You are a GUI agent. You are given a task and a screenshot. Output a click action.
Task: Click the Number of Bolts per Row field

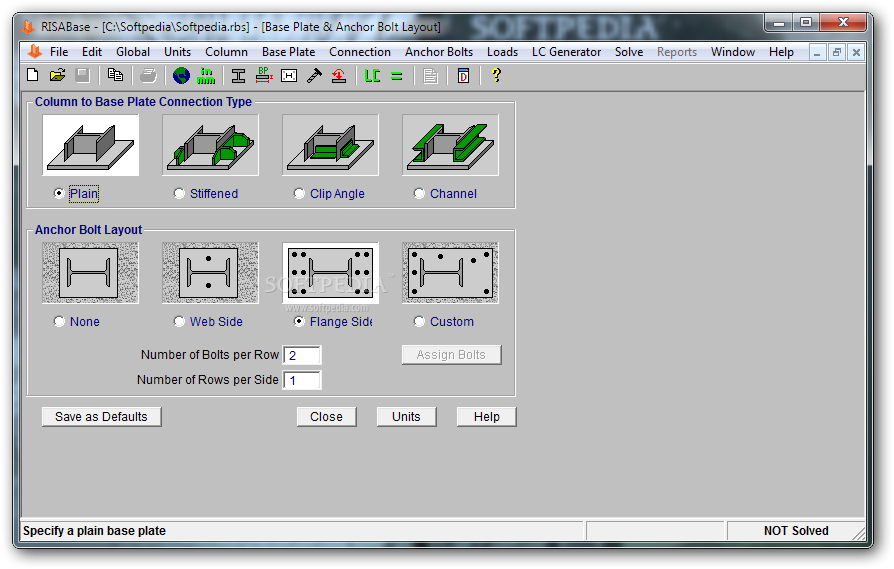pos(302,355)
